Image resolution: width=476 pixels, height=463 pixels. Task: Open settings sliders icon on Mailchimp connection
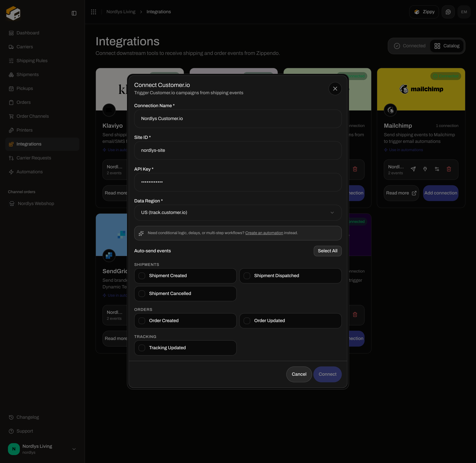coord(437,169)
